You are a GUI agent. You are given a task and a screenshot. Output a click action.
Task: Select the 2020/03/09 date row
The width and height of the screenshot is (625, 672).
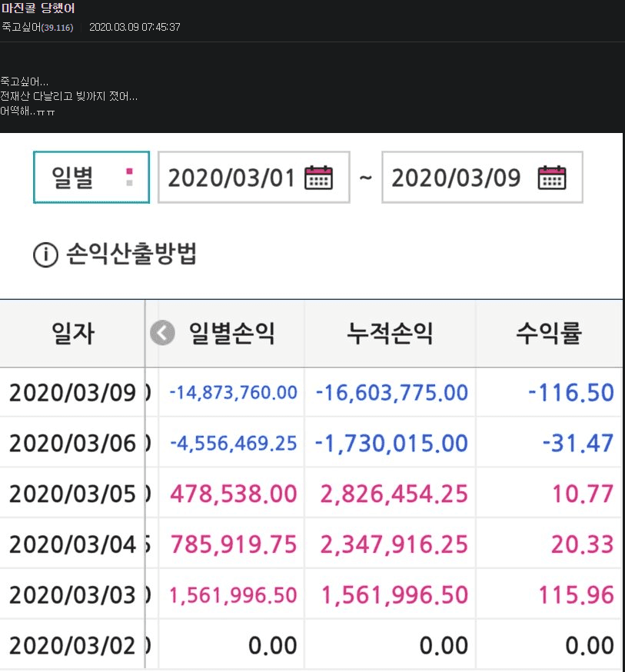click(72, 392)
